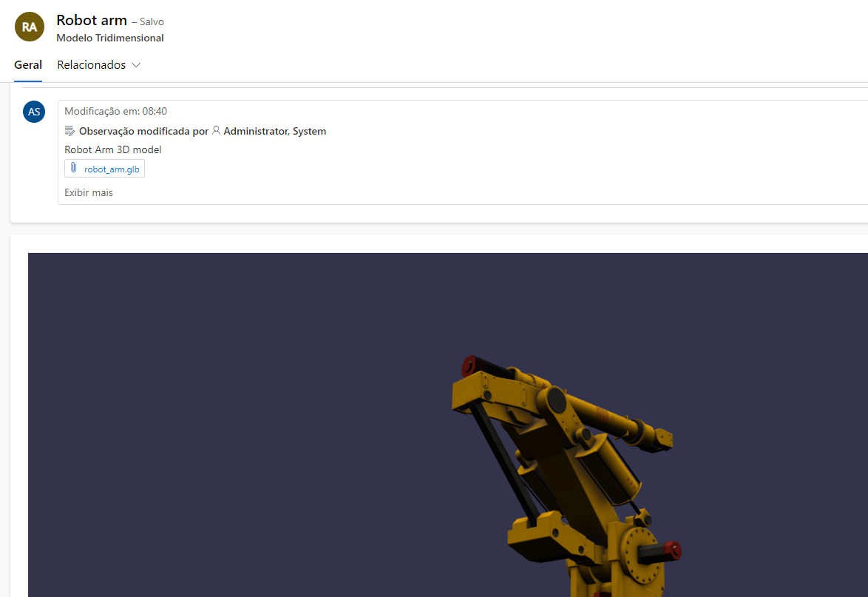Expand the Relacionados dropdown chevron
868x597 pixels.
pos(136,65)
